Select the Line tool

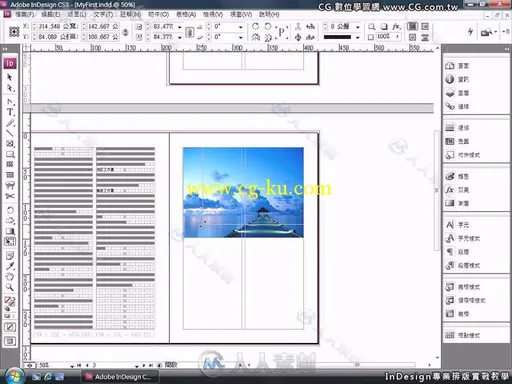(10, 133)
